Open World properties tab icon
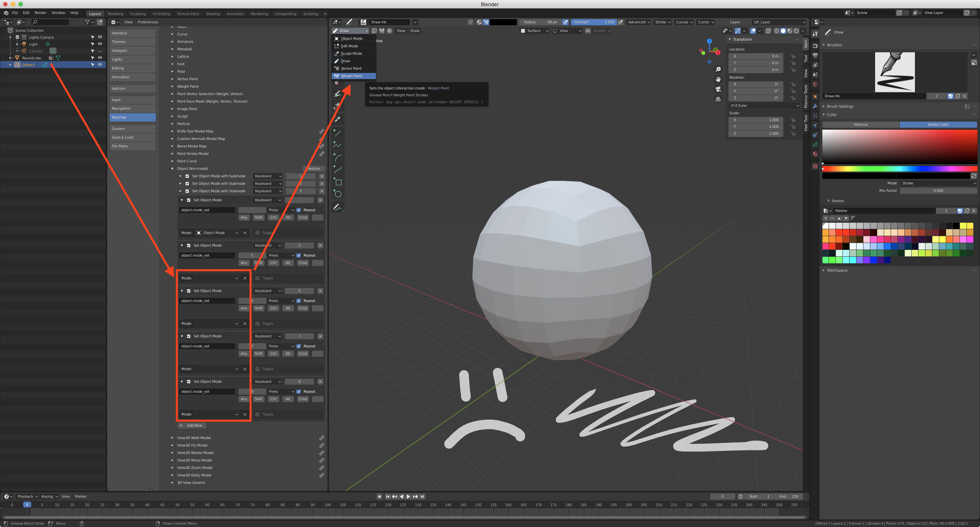 click(815, 84)
